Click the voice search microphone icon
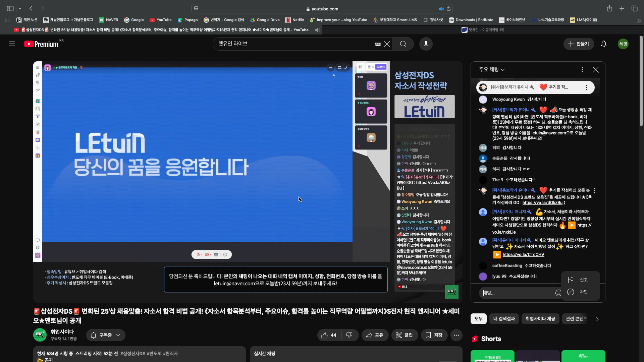 (x=426, y=44)
